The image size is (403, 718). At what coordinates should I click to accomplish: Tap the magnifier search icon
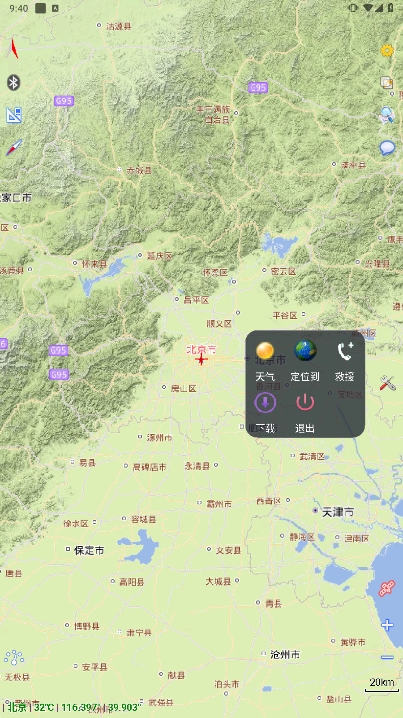(x=387, y=115)
